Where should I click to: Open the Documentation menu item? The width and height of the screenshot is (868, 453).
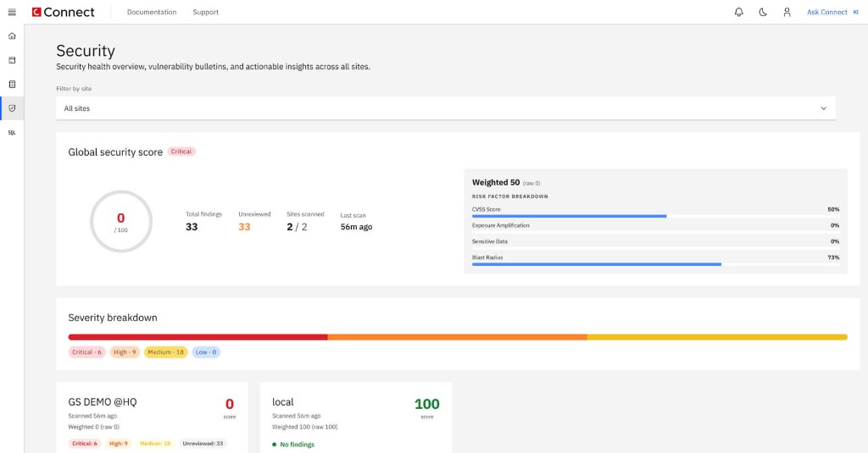pyautogui.click(x=152, y=12)
